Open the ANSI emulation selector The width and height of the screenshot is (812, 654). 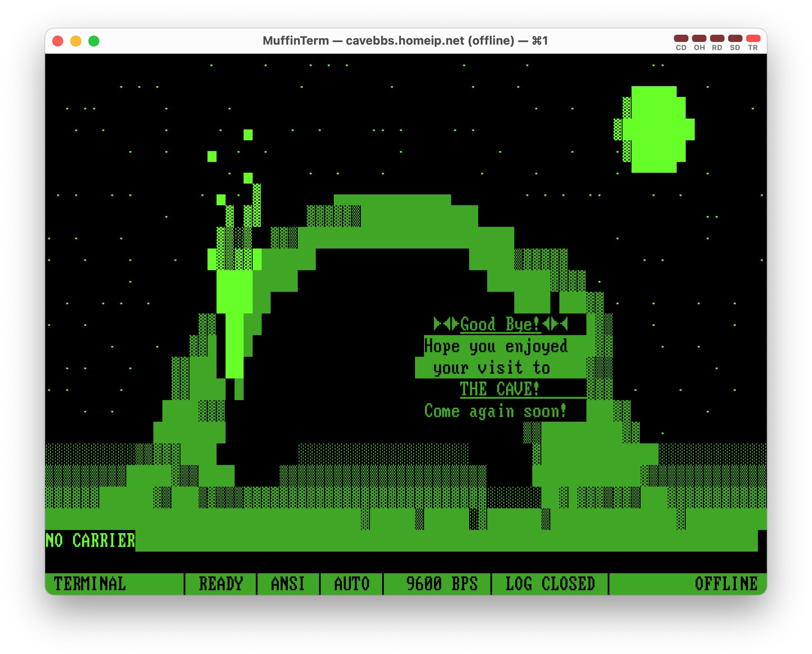pyautogui.click(x=288, y=584)
